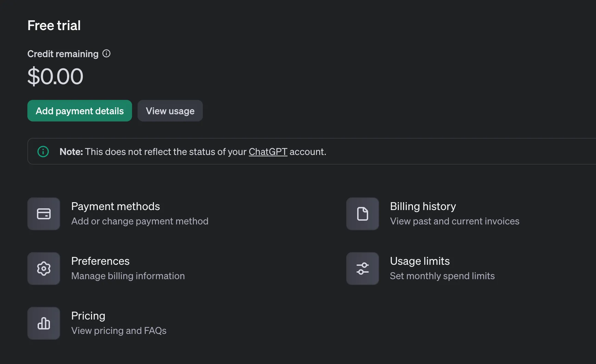Screen dimensions: 596x364
Task: Click the "View pricing and FAQs" description
Action: 119,331
